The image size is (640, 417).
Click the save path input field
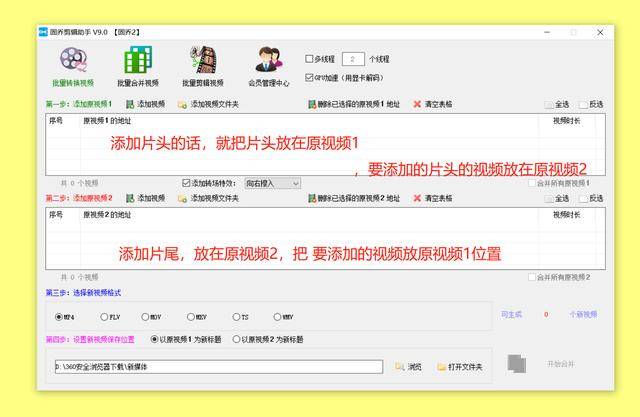pos(219,367)
